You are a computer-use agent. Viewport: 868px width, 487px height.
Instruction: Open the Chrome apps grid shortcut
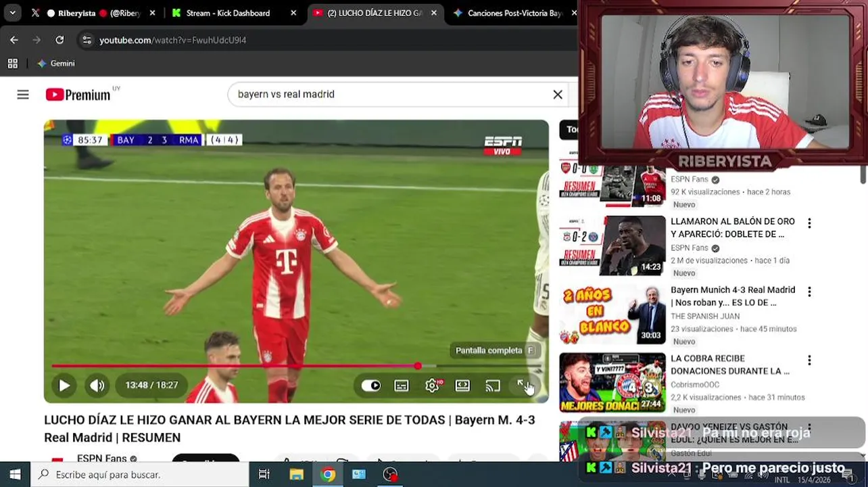pos(12,64)
